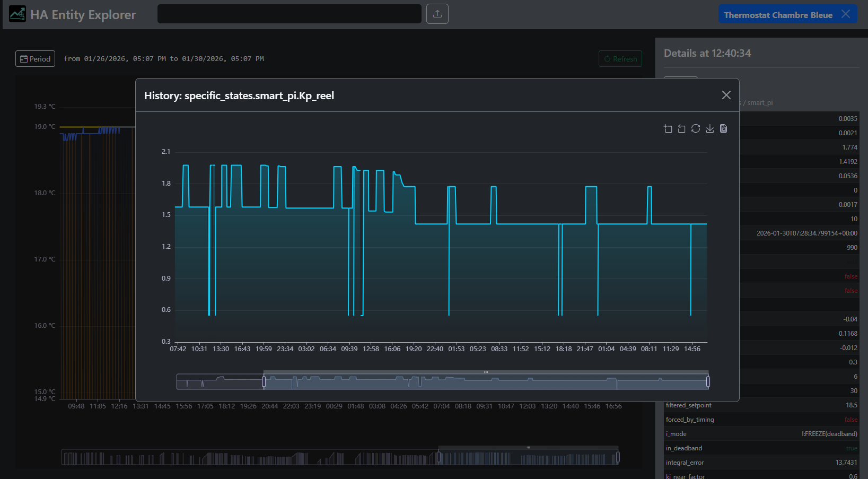Activate the area zoom tool in chart toolbar
Screen dimensions: 868x479
[668, 129]
